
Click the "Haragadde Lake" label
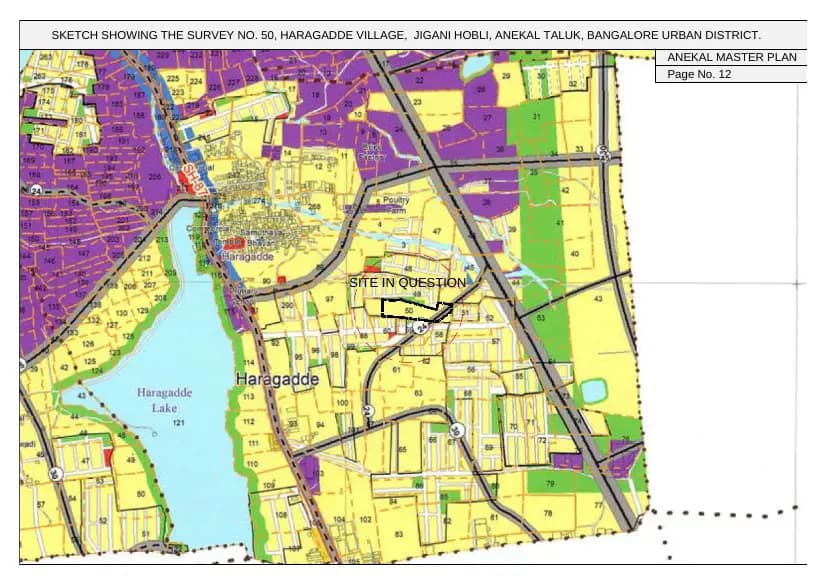[x=164, y=400]
